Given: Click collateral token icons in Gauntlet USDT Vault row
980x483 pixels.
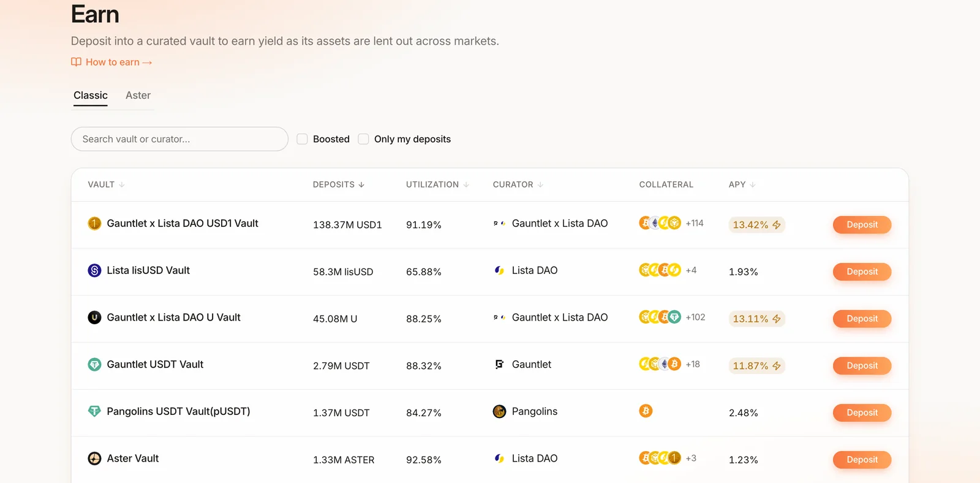Looking at the screenshot, I should pos(660,364).
